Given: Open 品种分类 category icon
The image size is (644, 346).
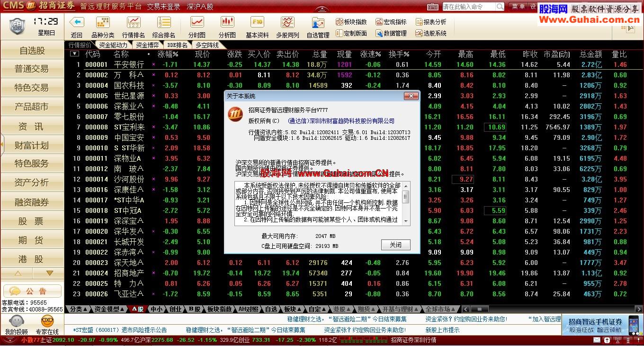Looking at the screenshot, I should click(x=103, y=22).
